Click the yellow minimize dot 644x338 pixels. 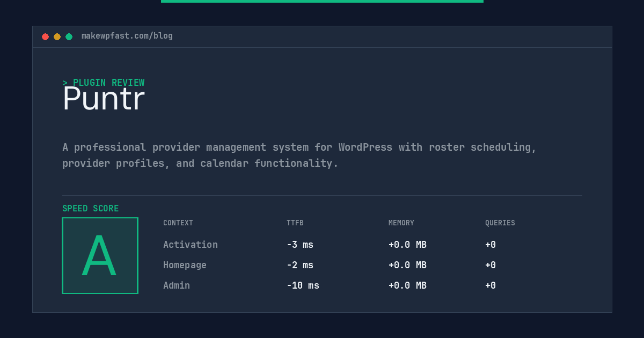57,36
